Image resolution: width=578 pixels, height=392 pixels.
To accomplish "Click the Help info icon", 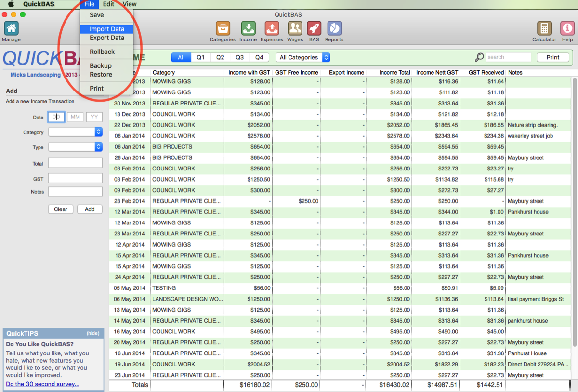I will pos(567,28).
